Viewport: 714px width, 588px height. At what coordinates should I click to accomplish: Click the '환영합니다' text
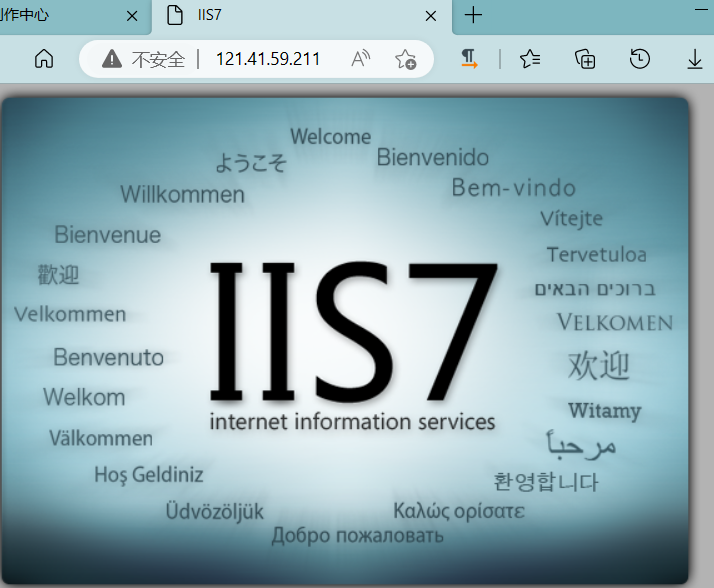click(x=546, y=482)
